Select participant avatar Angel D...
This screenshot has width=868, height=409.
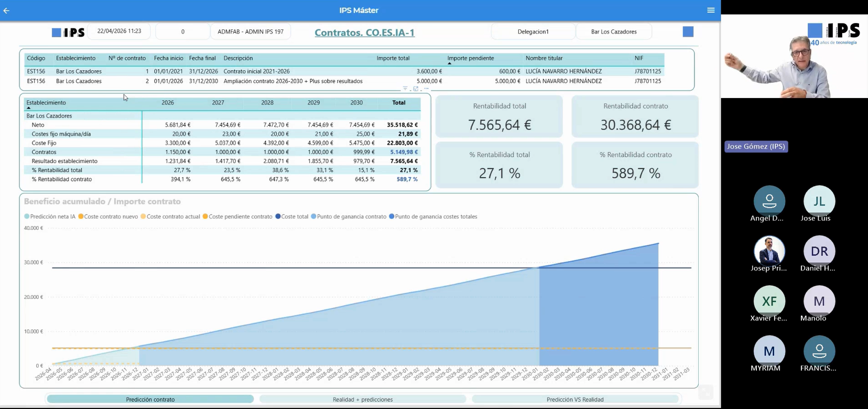point(769,201)
